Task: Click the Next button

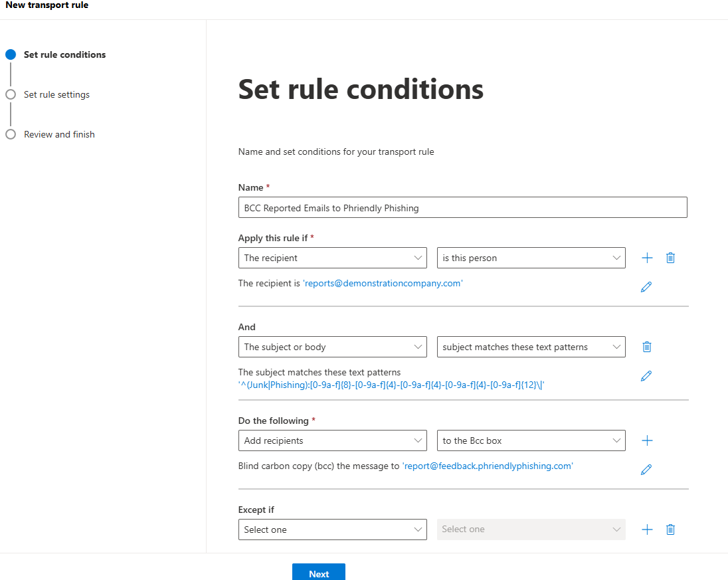Action: 319,573
